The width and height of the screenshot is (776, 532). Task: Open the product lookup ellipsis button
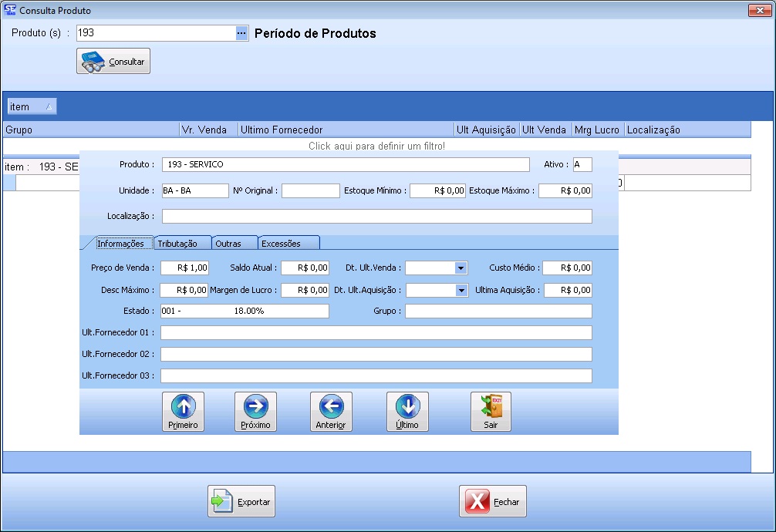(x=241, y=33)
